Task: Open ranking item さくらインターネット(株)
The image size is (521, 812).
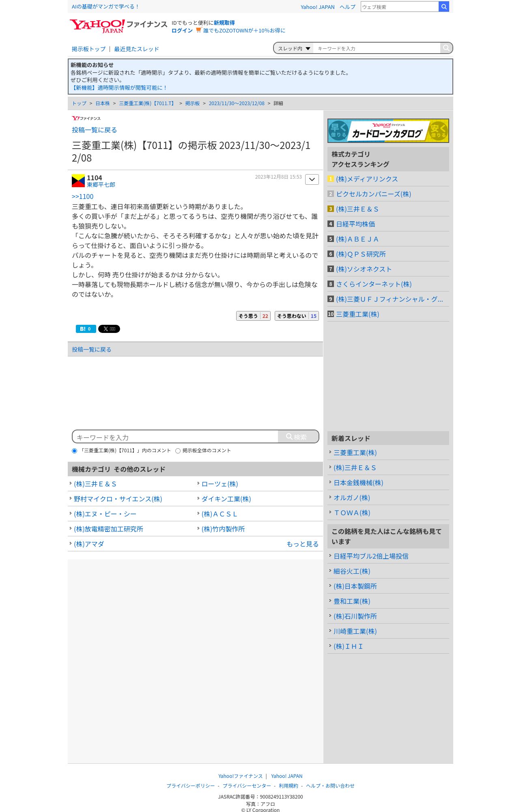Action: [374, 284]
